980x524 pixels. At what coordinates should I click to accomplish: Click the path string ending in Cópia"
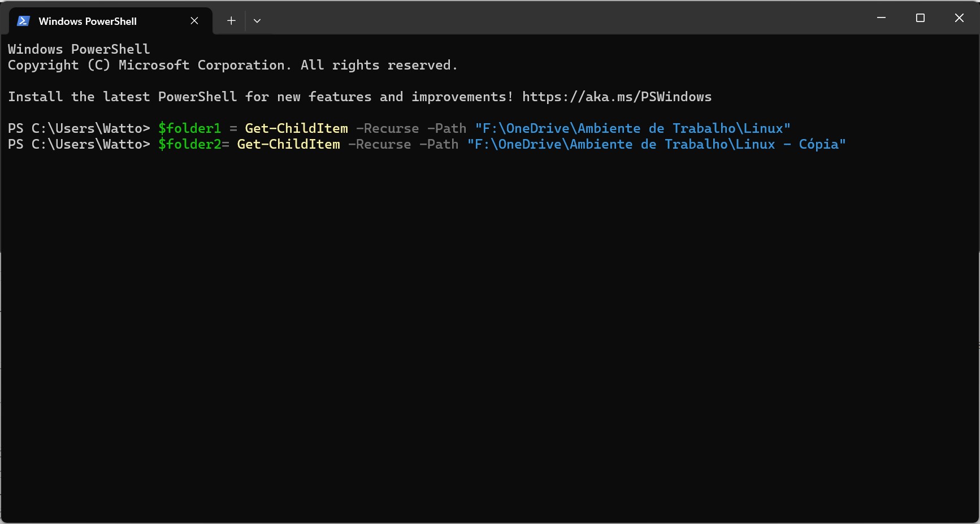(x=656, y=144)
